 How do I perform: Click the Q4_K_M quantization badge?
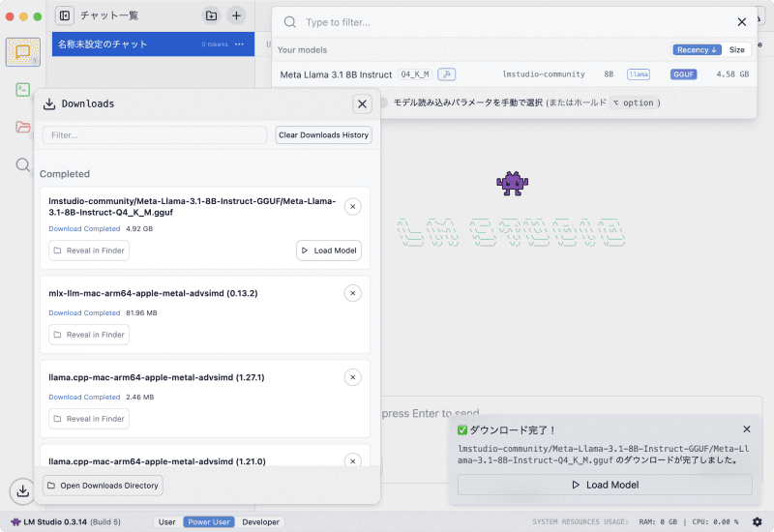415,74
